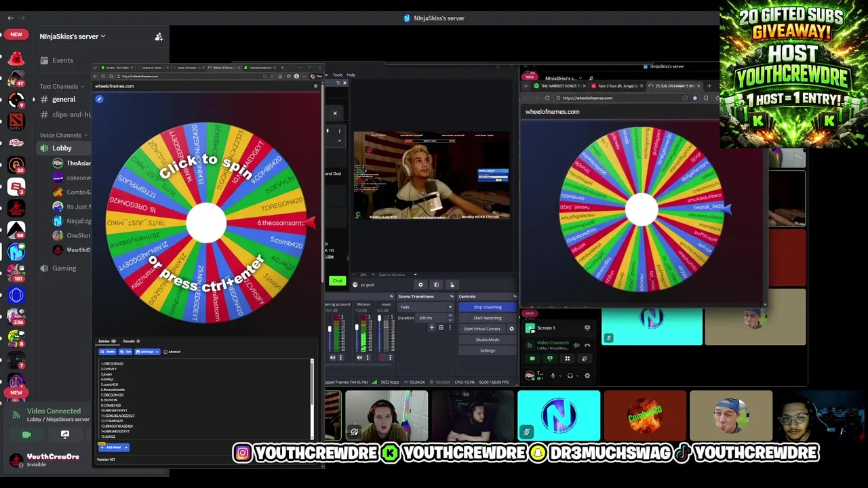Tick the Advanced checkbox on wheel page
The image size is (868, 488).
coord(165,352)
